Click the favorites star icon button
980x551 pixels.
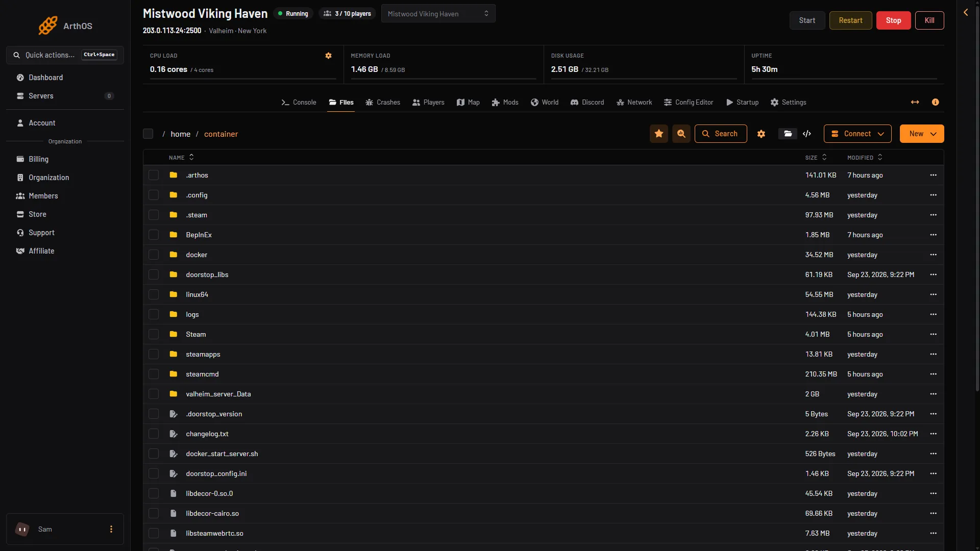pyautogui.click(x=659, y=134)
